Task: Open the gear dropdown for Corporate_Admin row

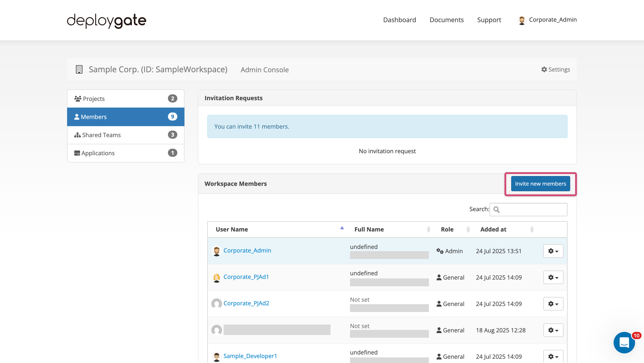Action: (553, 251)
